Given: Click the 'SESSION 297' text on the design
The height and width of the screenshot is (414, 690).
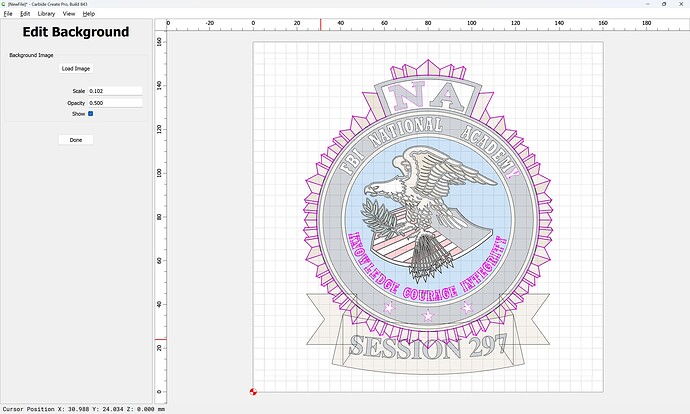Looking at the screenshot, I should click(x=428, y=348).
